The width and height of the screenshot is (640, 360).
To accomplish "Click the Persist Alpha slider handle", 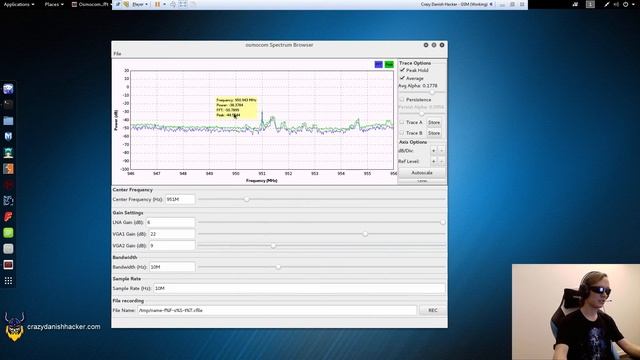I will click(422, 114).
